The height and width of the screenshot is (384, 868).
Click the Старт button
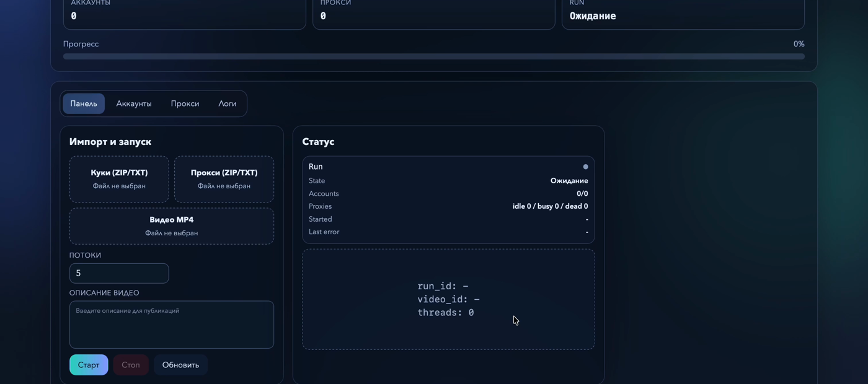point(89,365)
